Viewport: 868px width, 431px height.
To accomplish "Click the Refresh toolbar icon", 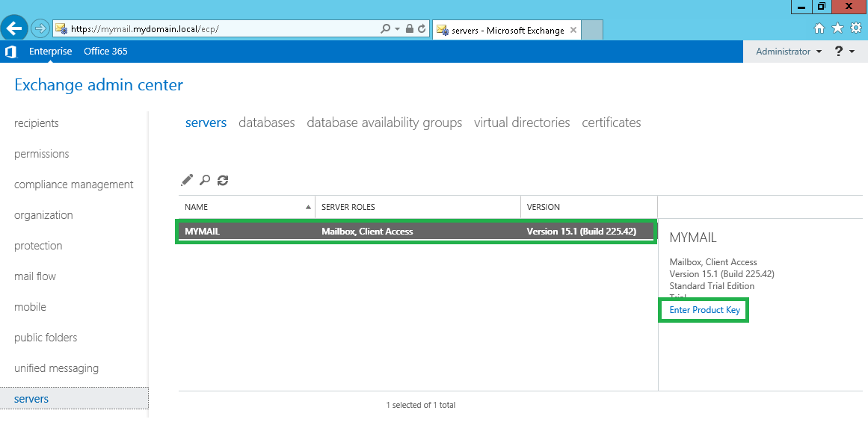I will (223, 180).
